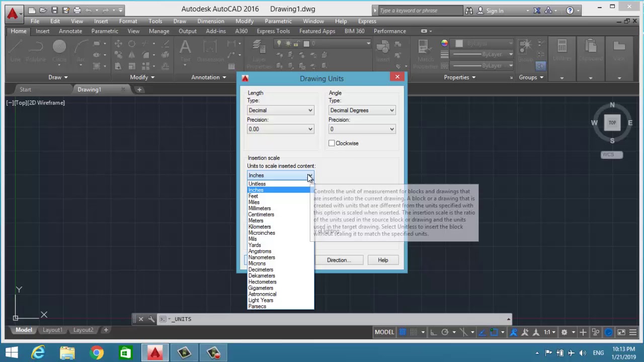Open the Autodesk Exchange Apps X icon
644x362 pixels.
pos(537,11)
